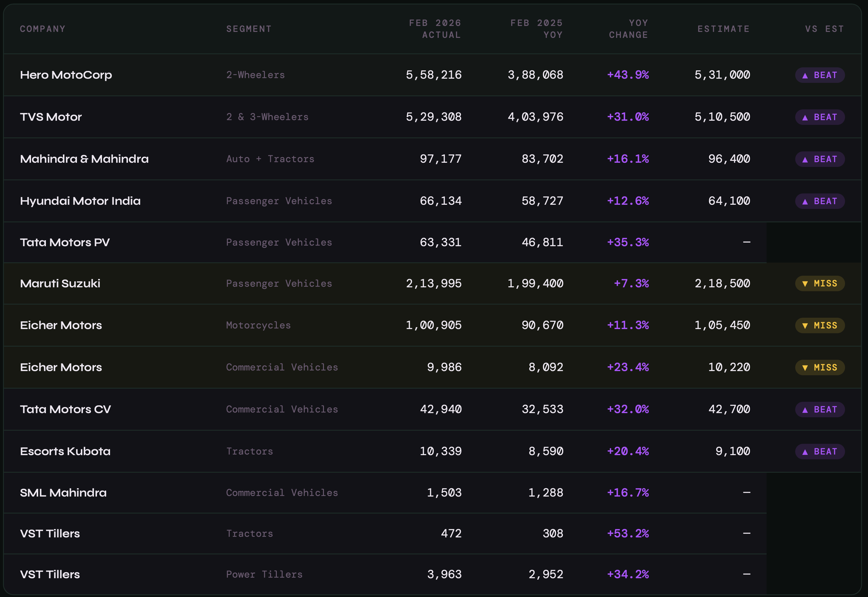Screen dimensions: 868x597
Task: Click Mahindra & Mahindra BEAT badge
Action: tap(819, 159)
